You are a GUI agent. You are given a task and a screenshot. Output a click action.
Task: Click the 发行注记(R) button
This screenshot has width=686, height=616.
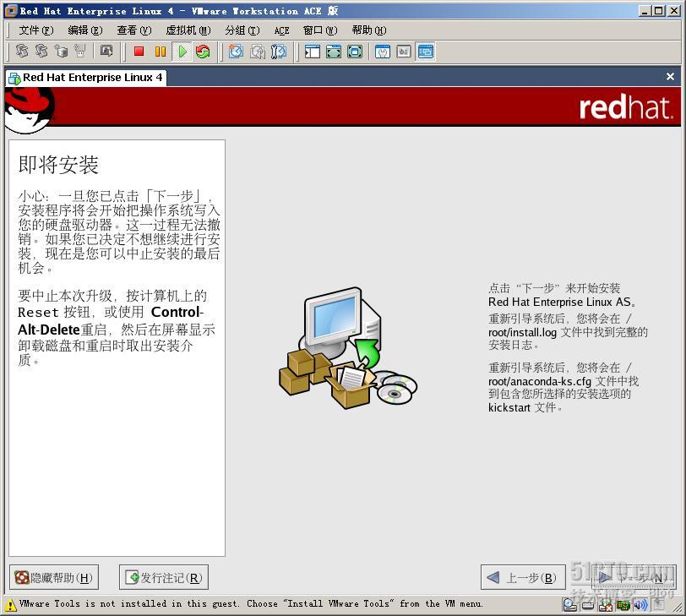click(164, 577)
